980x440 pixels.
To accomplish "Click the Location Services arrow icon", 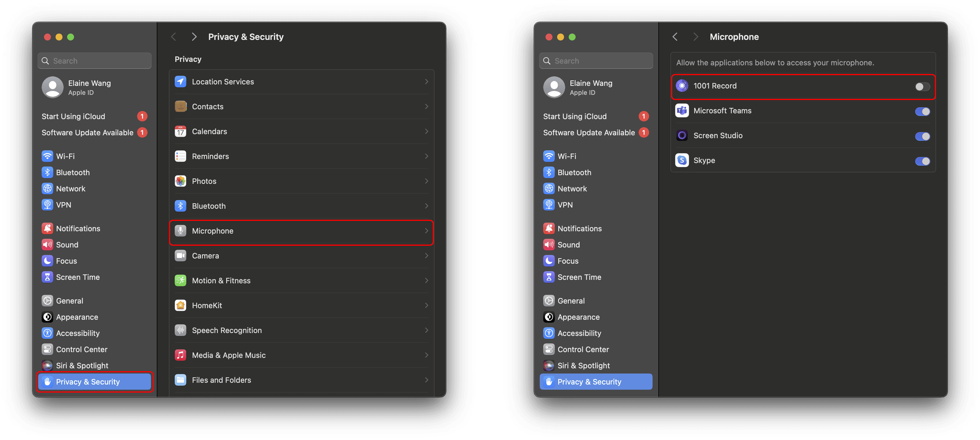I will pos(180,82).
